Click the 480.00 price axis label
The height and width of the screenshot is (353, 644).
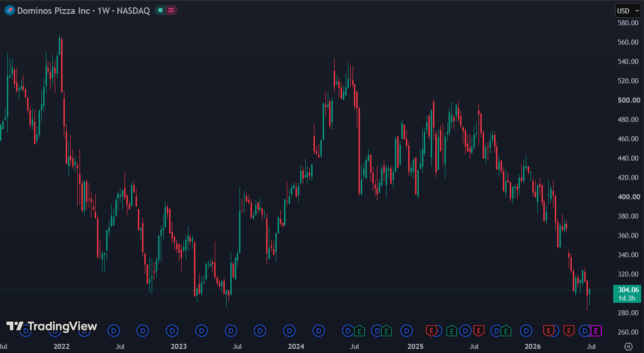(629, 119)
